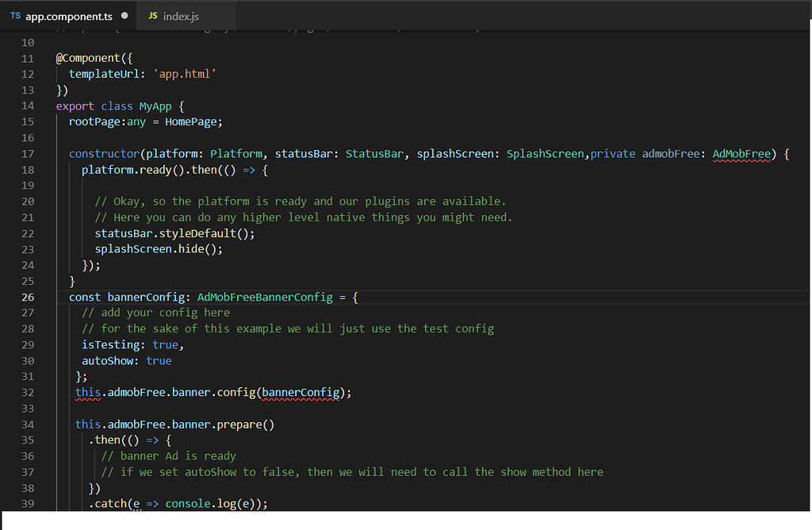Screen dimensions: 812x530
Task: Click the JS file icon on index.js tab
Action: pos(153,16)
